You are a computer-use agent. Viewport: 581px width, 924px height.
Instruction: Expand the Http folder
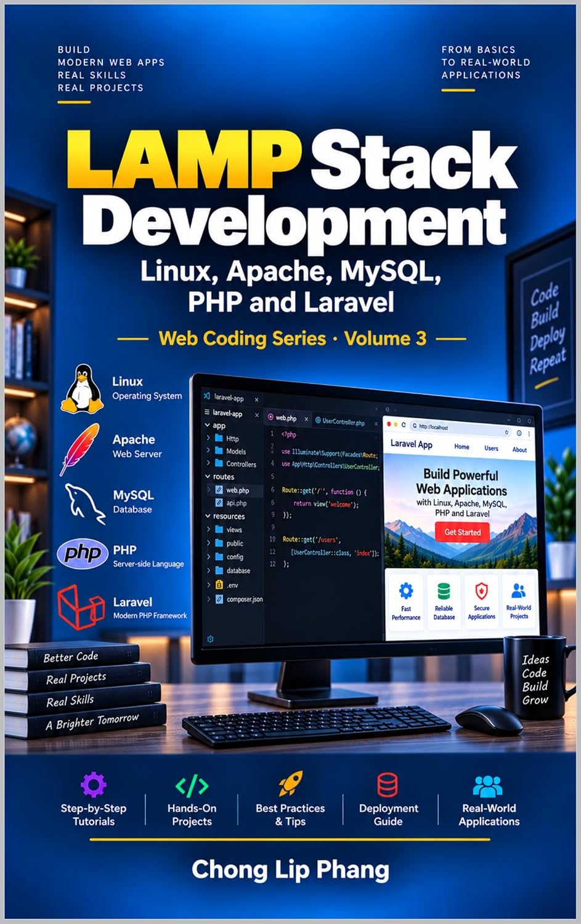coord(209,437)
